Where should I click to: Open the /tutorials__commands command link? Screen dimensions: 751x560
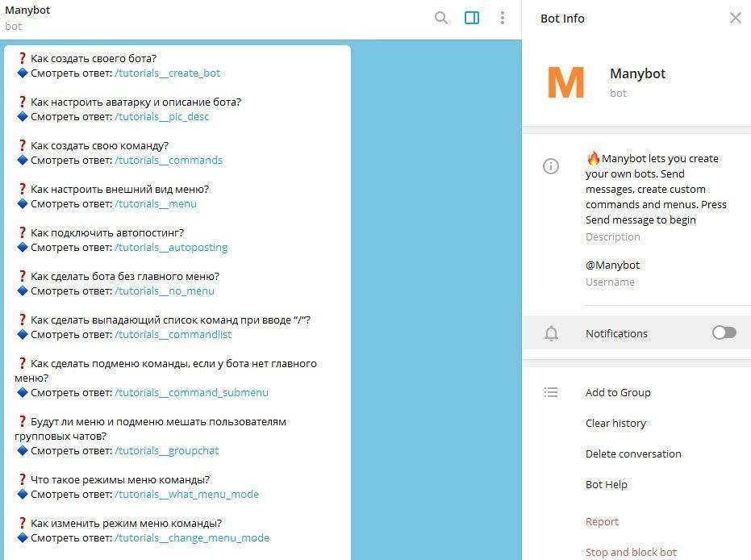tap(169, 161)
